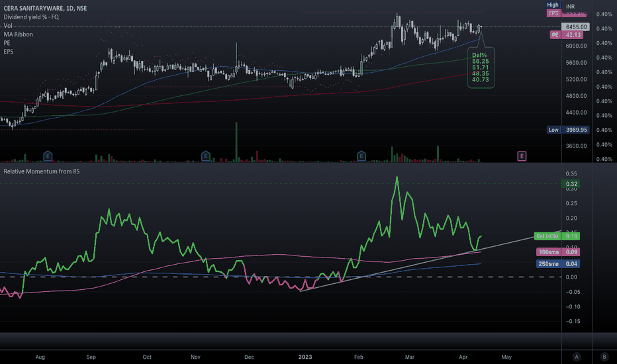Change the INR currency selector
617x364 pixels.
(570, 7)
